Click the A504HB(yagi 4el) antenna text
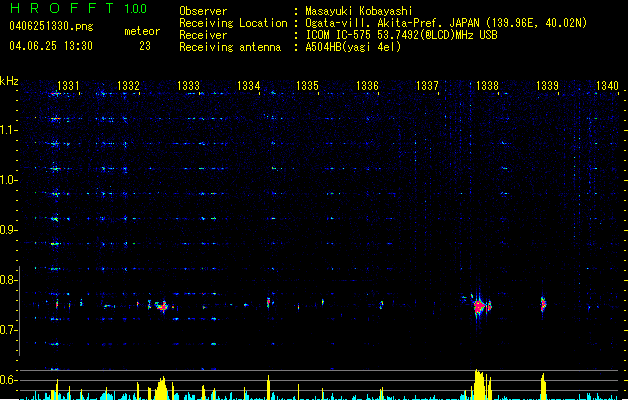The height and width of the screenshot is (400, 629). pos(353,47)
